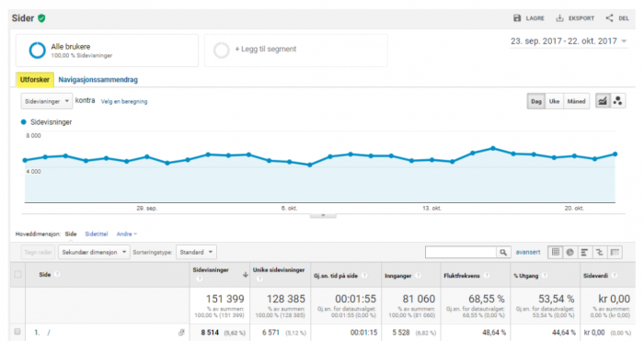Select Uke chart granularity
This screenshot has width=644, height=353.
[x=554, y=101]
